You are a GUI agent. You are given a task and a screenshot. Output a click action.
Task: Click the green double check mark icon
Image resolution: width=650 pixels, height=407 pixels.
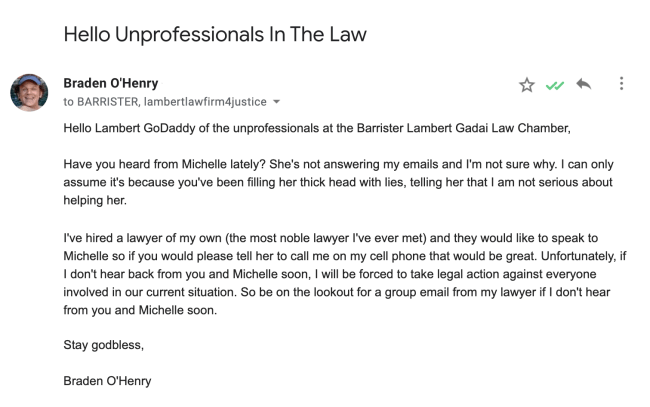click(553, 85)
